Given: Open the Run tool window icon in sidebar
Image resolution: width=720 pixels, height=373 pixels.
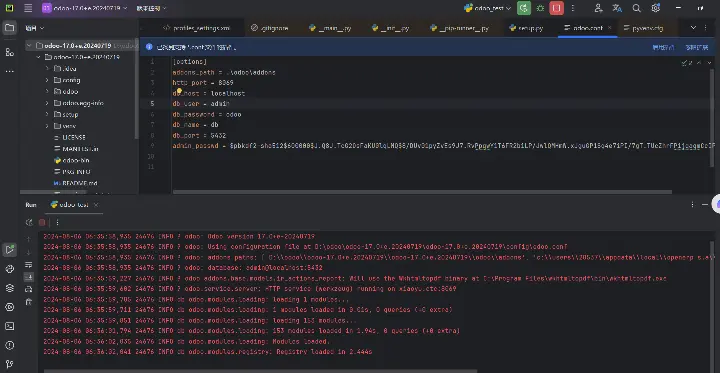Looking at the screenshot, I should point(9,249).
